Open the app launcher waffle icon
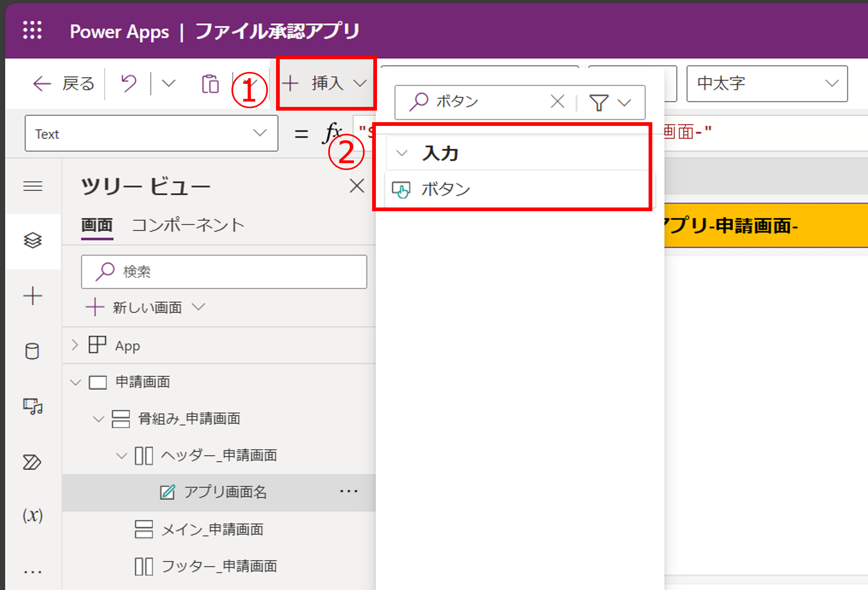This screenshot has height=590, width=868. (x=32, y=30)
